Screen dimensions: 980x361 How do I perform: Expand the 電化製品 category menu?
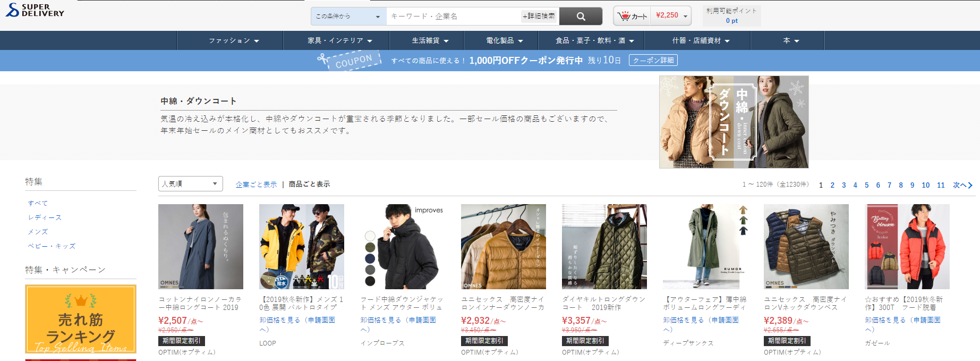click(x=504, y=41)
